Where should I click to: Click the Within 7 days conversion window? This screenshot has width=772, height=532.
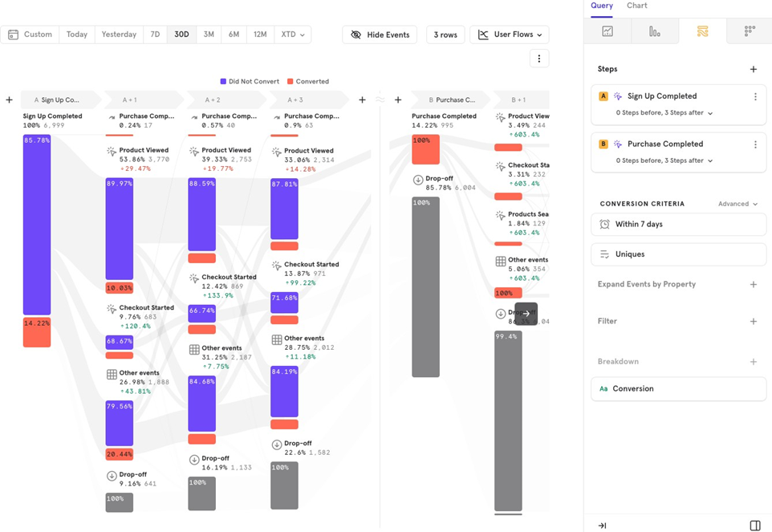click(x=678, y=225)
